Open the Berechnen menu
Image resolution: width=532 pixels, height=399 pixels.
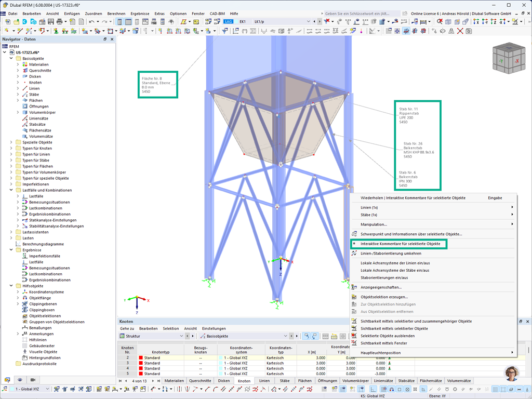tap(116, 14)
